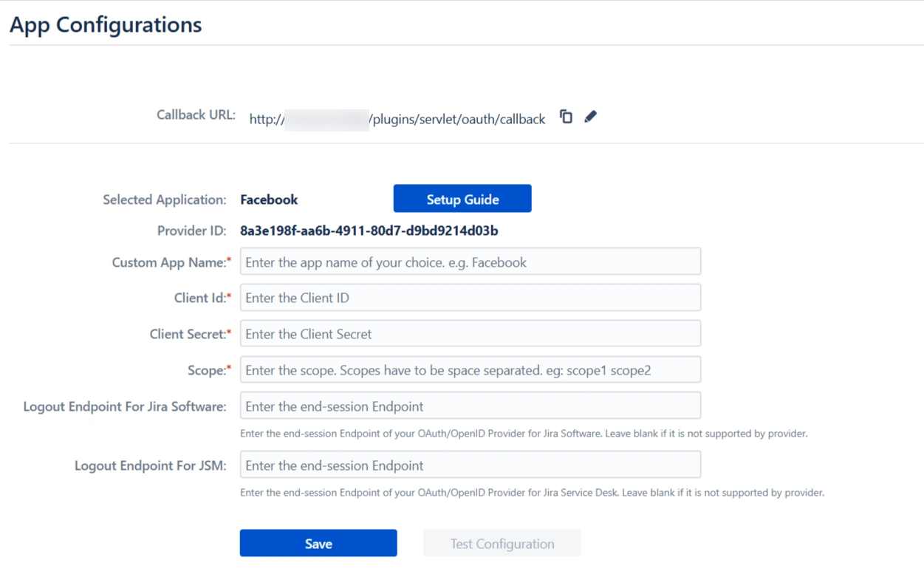The height and width of the screenshot is (574, 924).
Task: Click the 'App Configurations' heading
Action: [x=106, y=24]
